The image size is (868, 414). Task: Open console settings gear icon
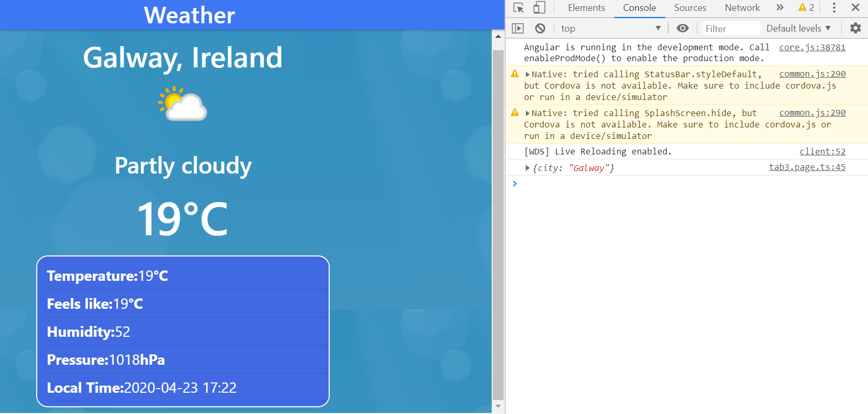[856, 28]
